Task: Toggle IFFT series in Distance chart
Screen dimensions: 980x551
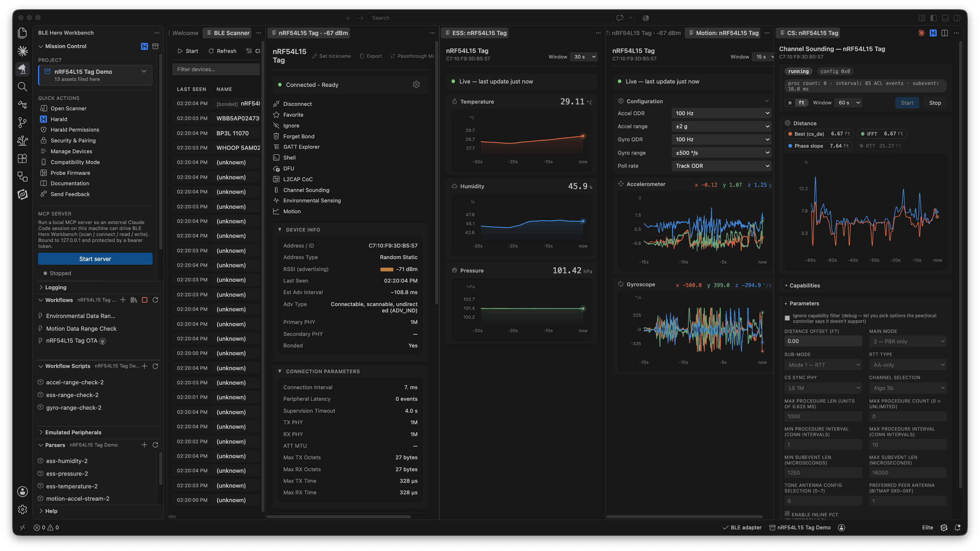Action: [882, 134]
